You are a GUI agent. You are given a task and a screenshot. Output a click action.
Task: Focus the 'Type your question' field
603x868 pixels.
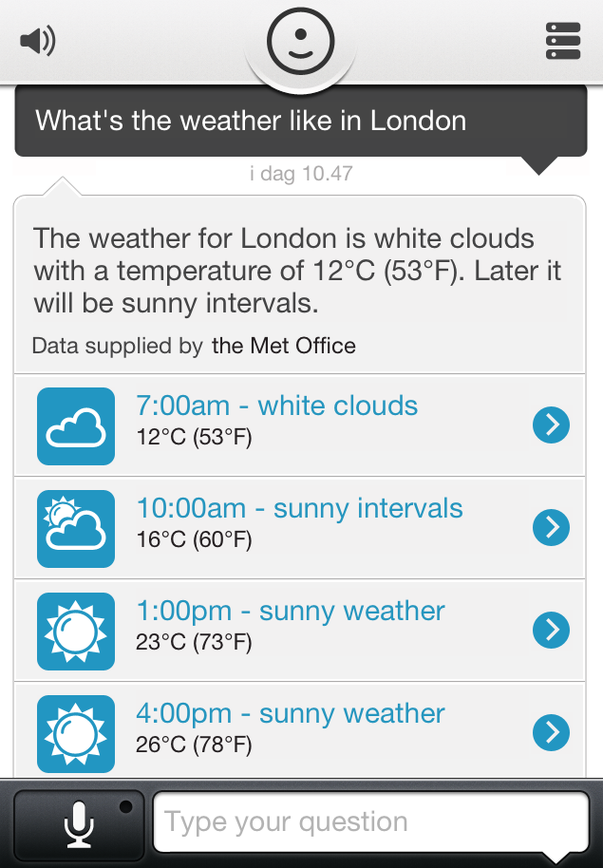coord(370,822)
